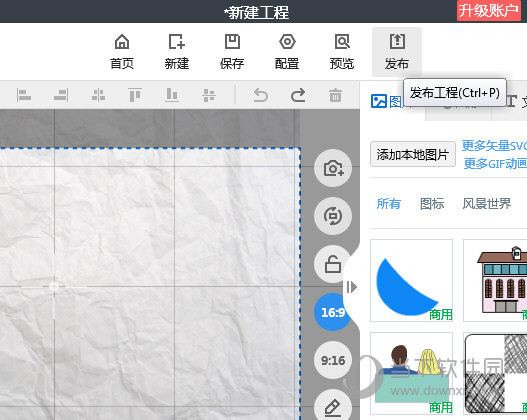
Task: Create a new project with 新建
Action: (177, 52)
